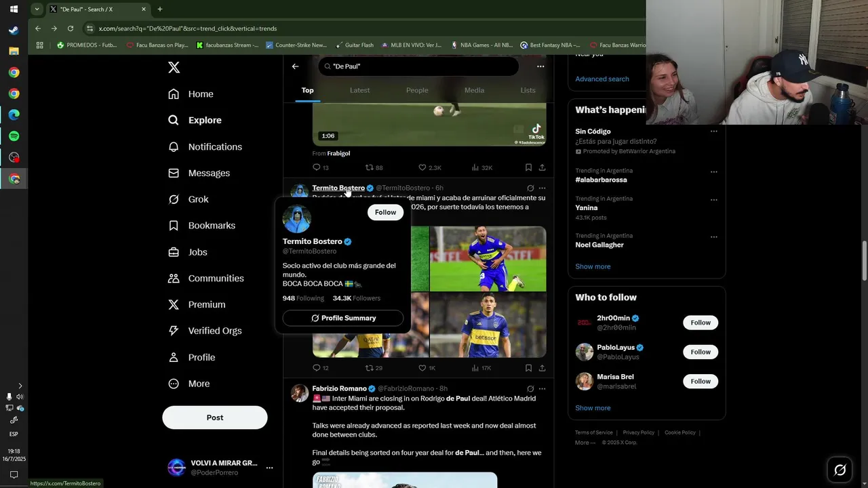This screenshot has height=488, width=868.
Task: Open options for Sin Código promoted trend
Action: click(713, 131)
